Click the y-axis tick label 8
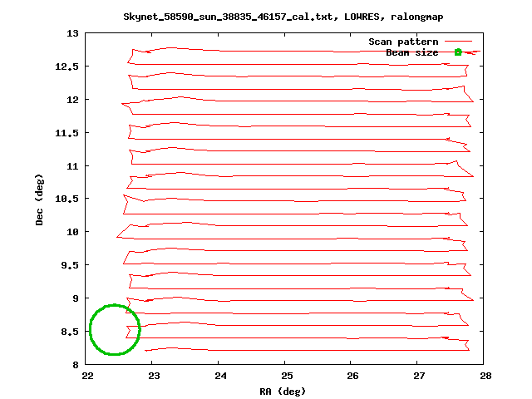Screen dimensions: 532x399 pyautogui.click(x=76, y=365)
